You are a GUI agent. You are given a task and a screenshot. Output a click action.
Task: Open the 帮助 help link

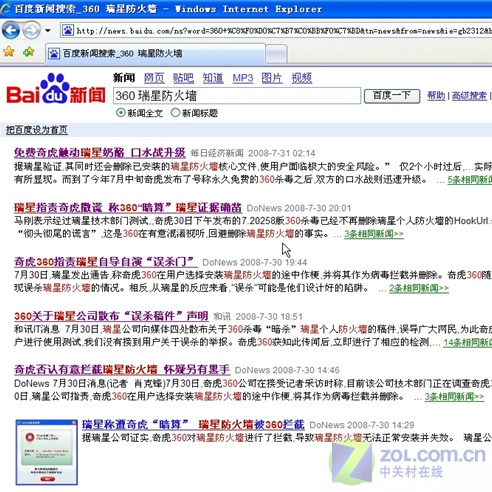coord(436,96)
